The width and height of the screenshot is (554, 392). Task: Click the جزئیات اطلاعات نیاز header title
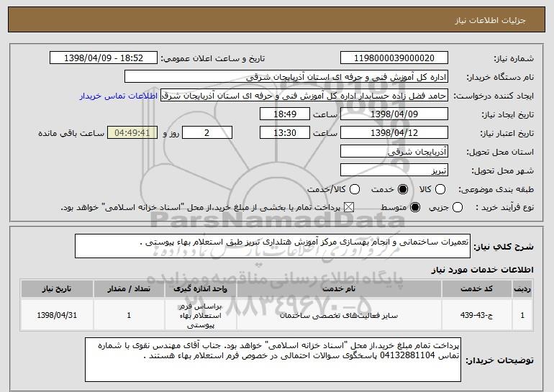(x=490, y=20)
